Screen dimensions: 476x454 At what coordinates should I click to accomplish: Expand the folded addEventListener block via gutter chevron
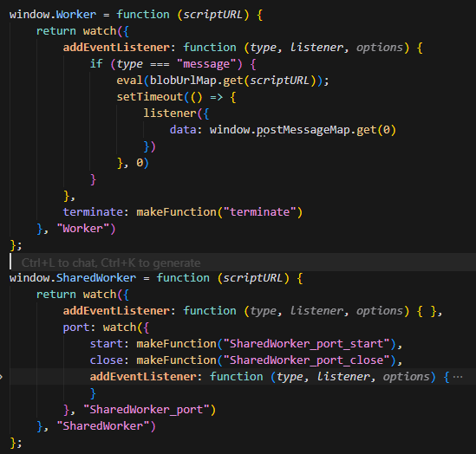click(x=1, y=377)
